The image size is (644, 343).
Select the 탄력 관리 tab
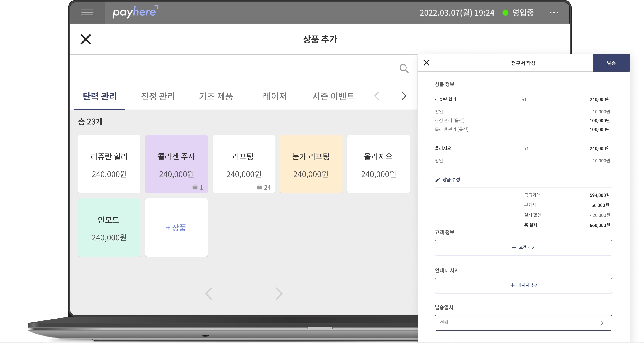(x=99, y=96)
